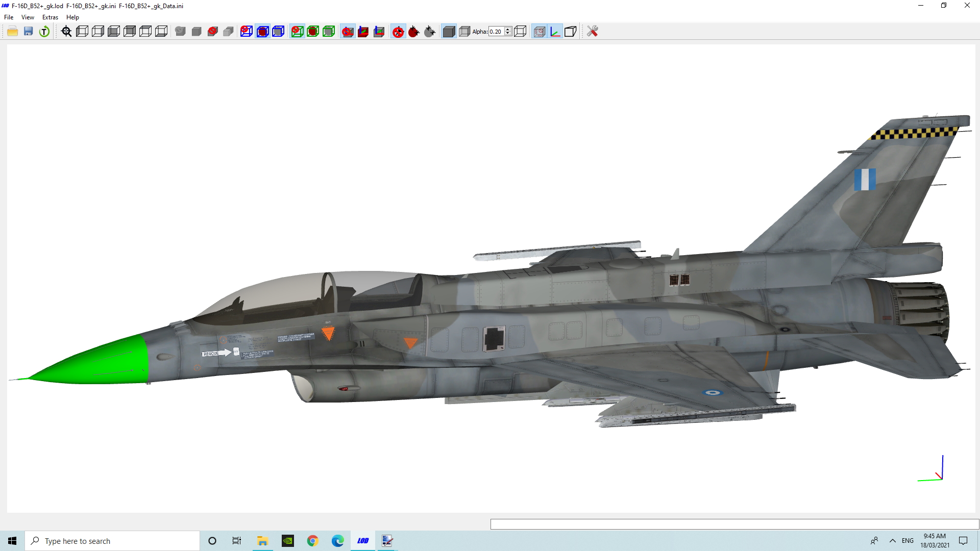Click the People icon in the system tray
The height and width of the screenshot is (551, 980).
[x=874, y=541]
